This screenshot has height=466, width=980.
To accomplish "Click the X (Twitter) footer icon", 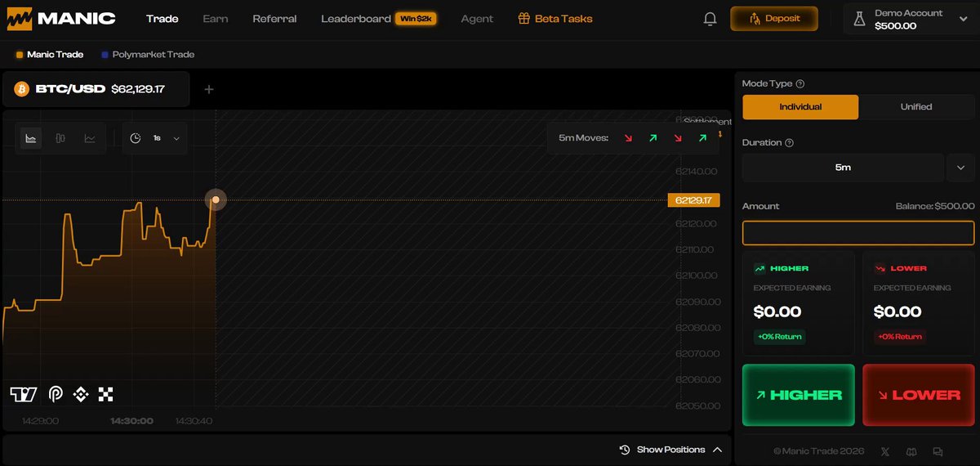I will click(885, 450).
